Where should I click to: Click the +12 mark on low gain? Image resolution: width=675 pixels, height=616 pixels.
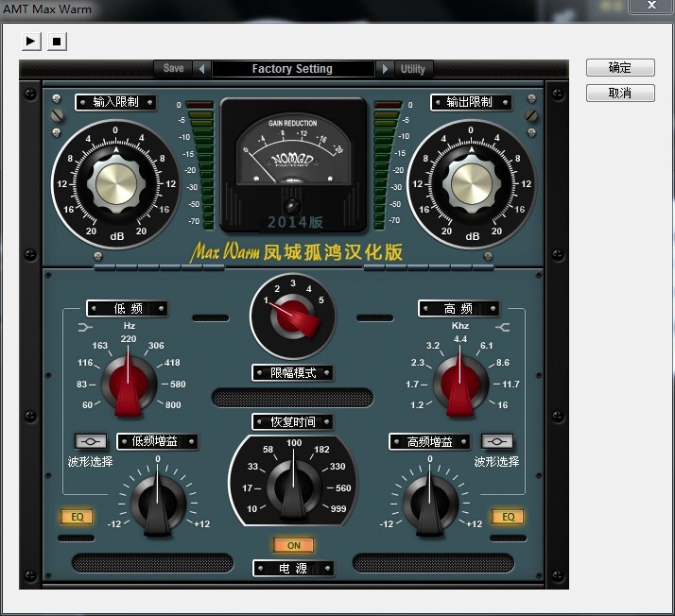click(202, 524)
